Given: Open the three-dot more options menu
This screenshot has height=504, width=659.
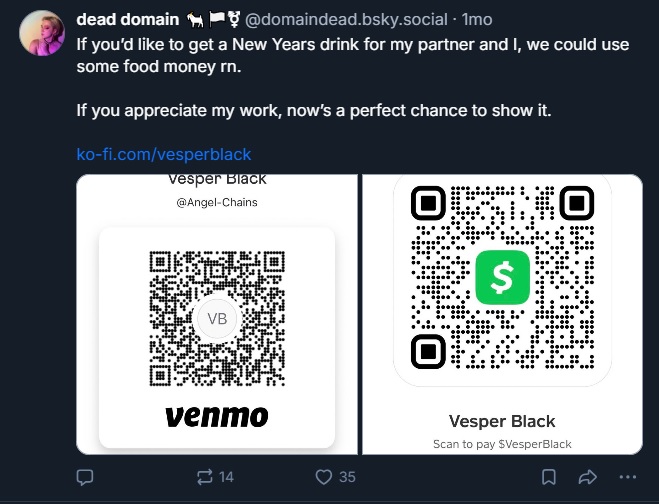Looking at the screenshot, I should point(627,477).
